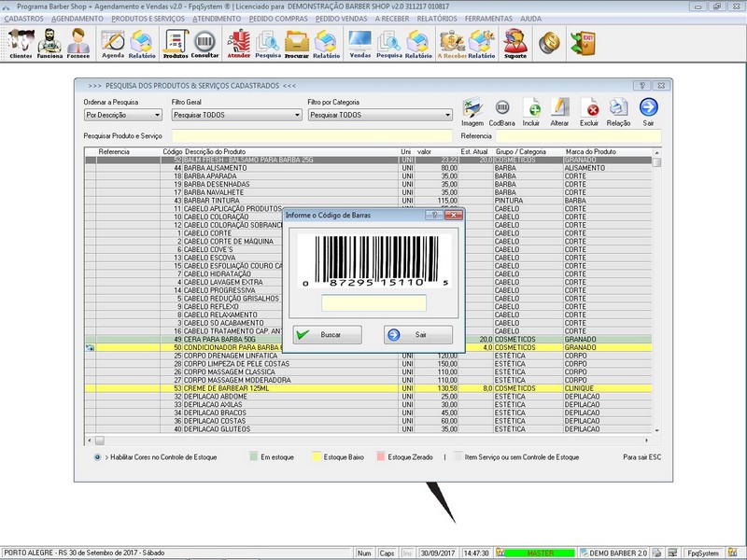Open the Suporte toolbar icon
The height and width of the screenshot is (560, 747).
pyautogui.click(x=514, y=43)
